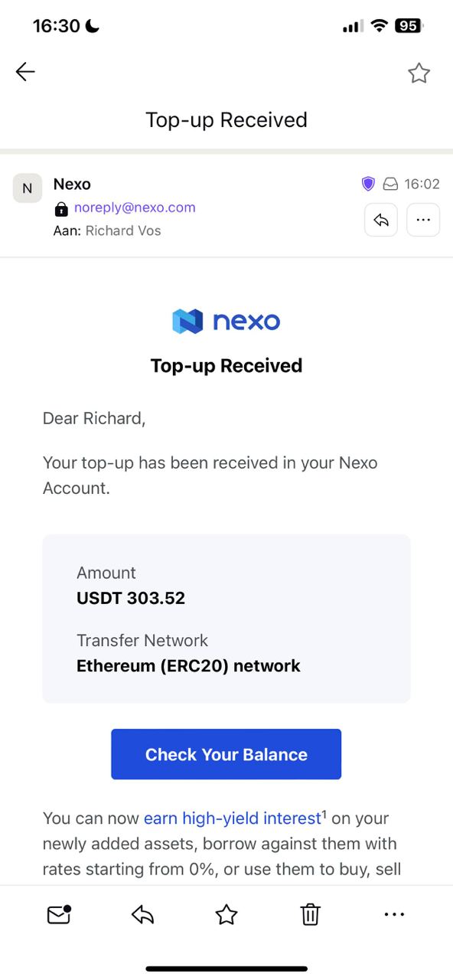453x980 pixels.
Task: Tap the Nexo logo in email
Action: tap(226, 322)
